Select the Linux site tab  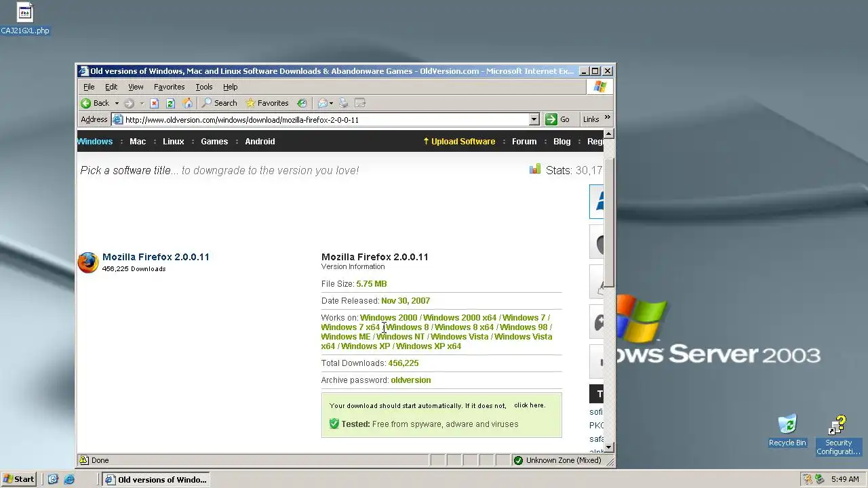[x=174, y=142]
